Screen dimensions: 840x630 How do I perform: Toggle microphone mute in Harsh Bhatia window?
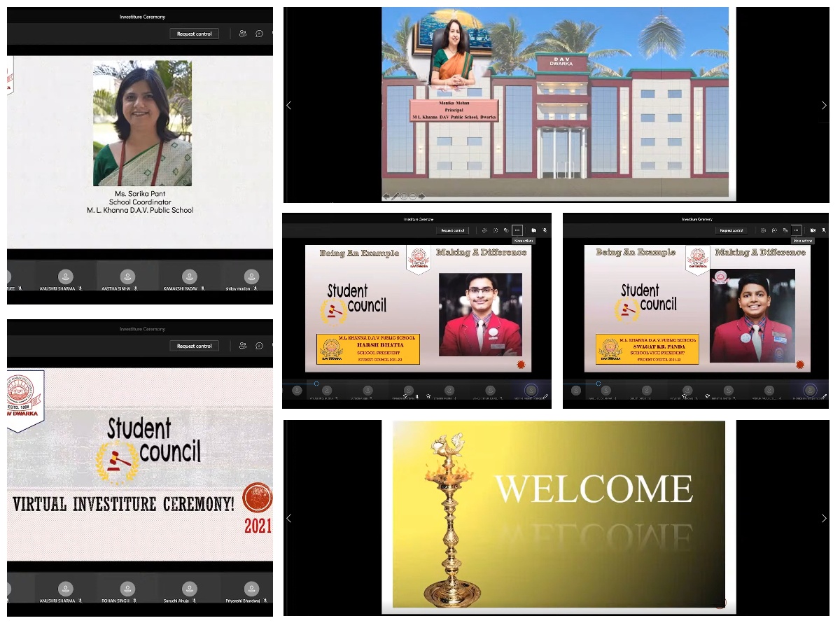click(545, 230)
